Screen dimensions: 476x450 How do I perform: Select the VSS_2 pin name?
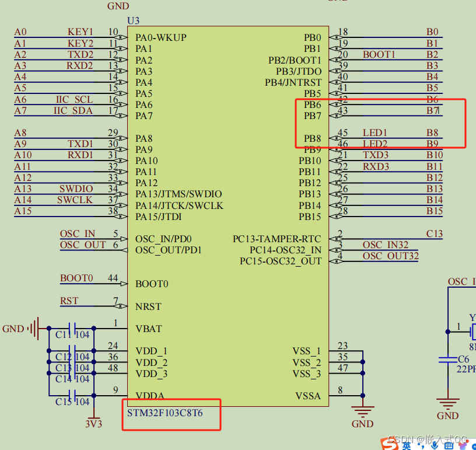pyautogui.click(x=307, y=362)
